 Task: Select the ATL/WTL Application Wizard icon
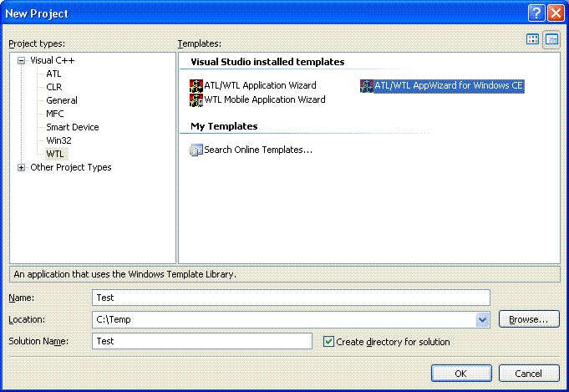(x=196, y=85)
